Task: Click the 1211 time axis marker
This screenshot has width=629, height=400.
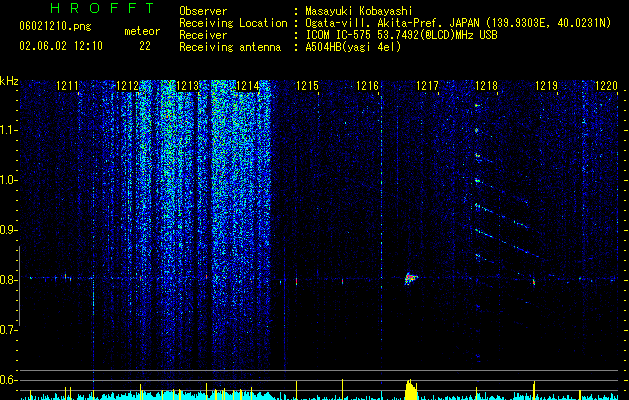Action: [x=67, y=85]
